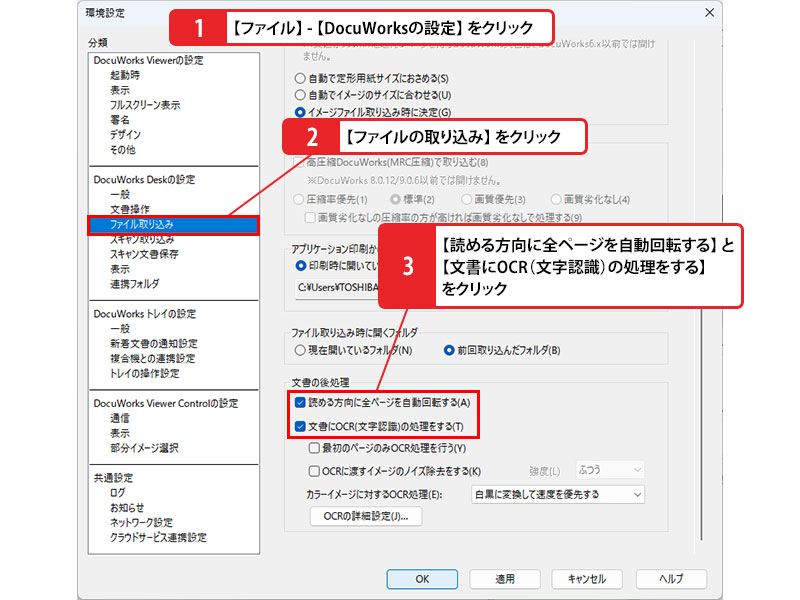800x600 pixels.
Task: Click the OCRの詳細設定 button
Action: 366,516
